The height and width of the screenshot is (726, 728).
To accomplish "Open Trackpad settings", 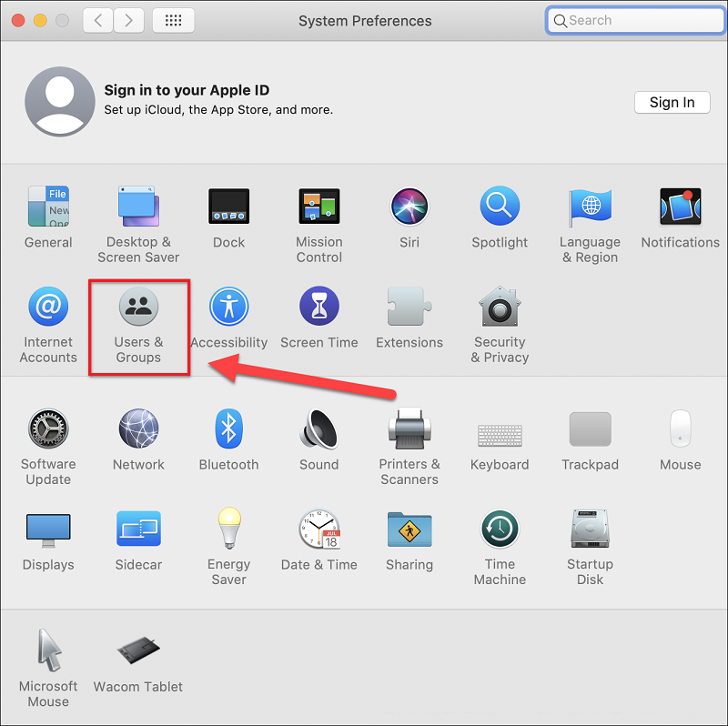I will 590,429.
